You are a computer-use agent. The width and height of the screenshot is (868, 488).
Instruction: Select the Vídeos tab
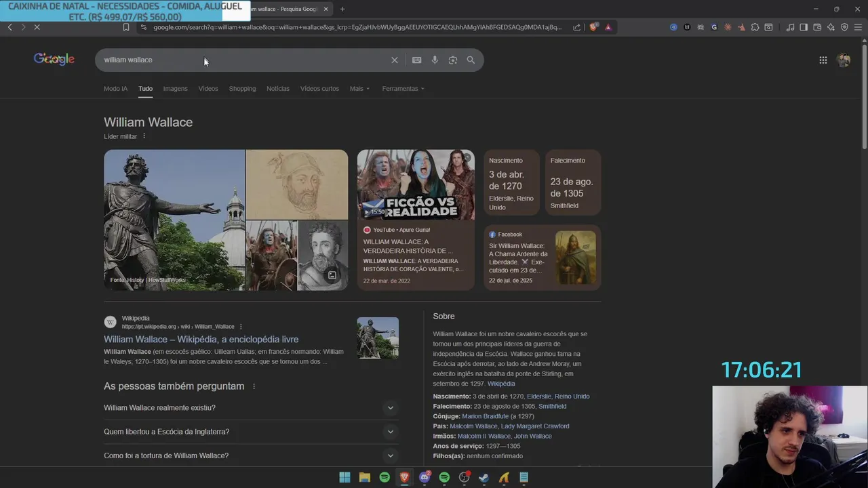click(208, 89)
